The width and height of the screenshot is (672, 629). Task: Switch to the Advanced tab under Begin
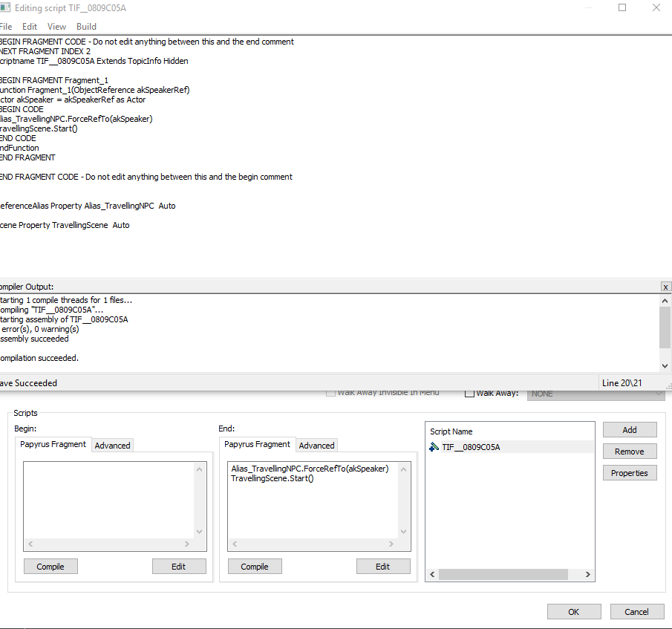[x=112, y=445]
